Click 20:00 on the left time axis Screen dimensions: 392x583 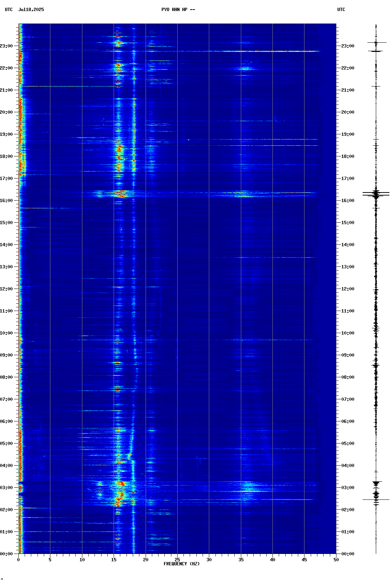(x=7, y=112)
